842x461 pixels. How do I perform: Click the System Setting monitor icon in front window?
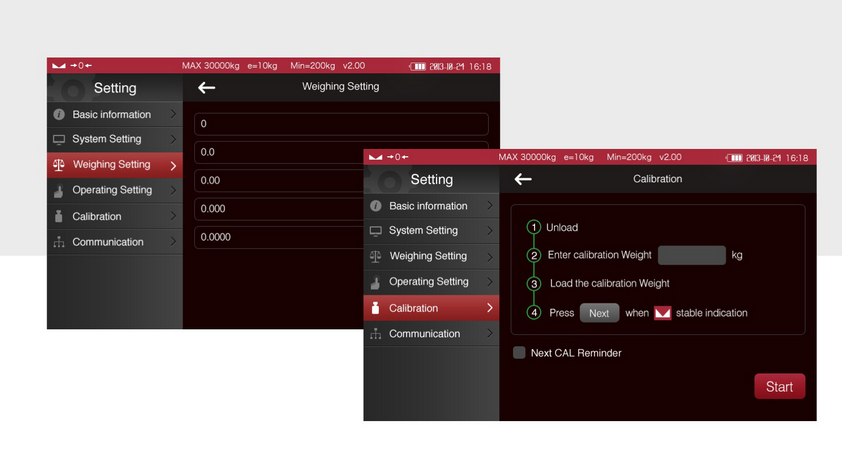pos(376,231)
